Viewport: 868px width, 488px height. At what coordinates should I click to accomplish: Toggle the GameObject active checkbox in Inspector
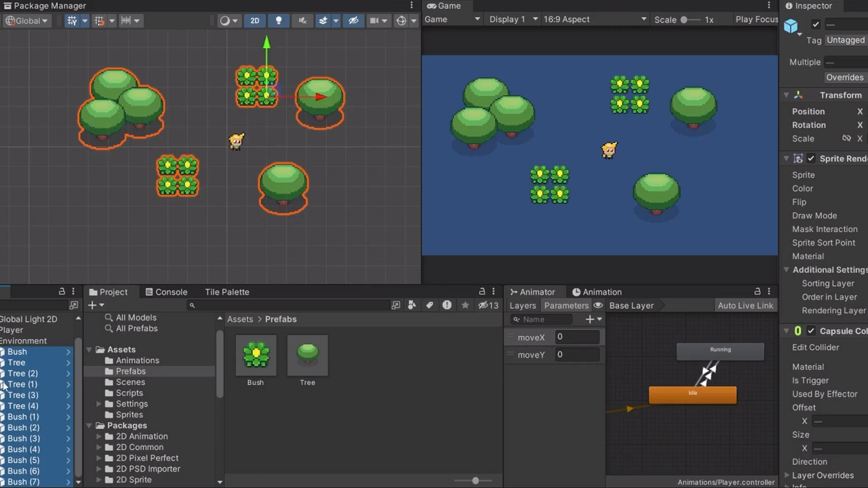pos(816,24)
